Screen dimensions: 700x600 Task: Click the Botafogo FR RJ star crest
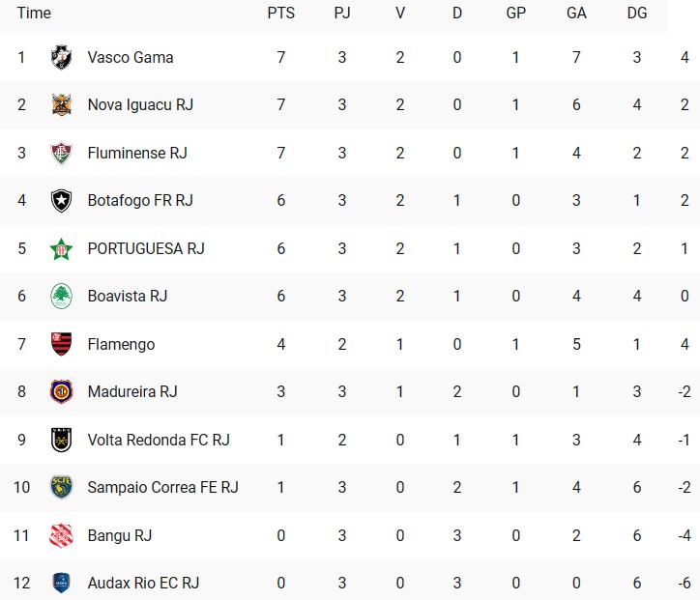click(61, 201)
